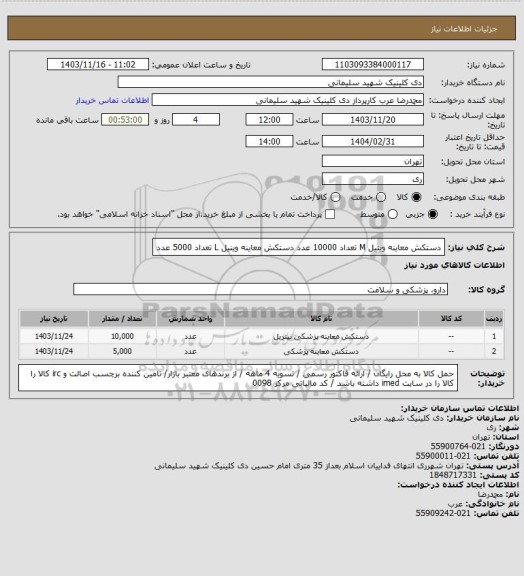Click the ردیف column header
This screenshot has width=524, height=576.
coord(494,319)
